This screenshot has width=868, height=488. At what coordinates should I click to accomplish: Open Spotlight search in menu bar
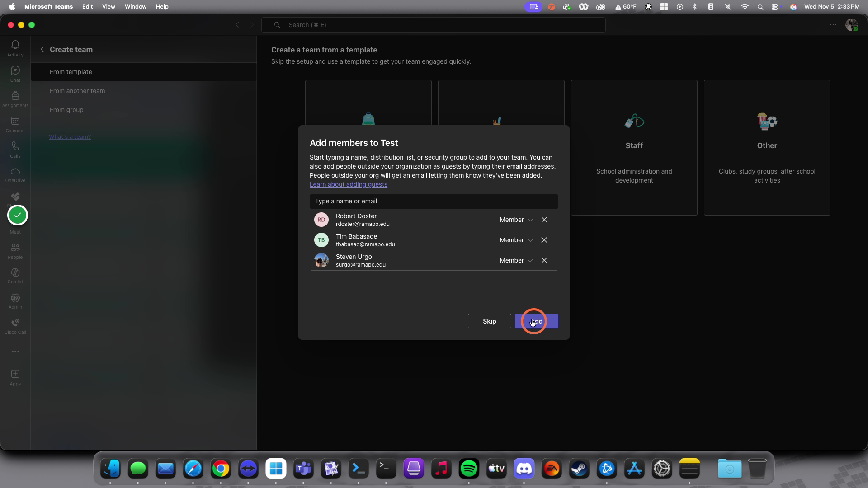pos(760,7)
